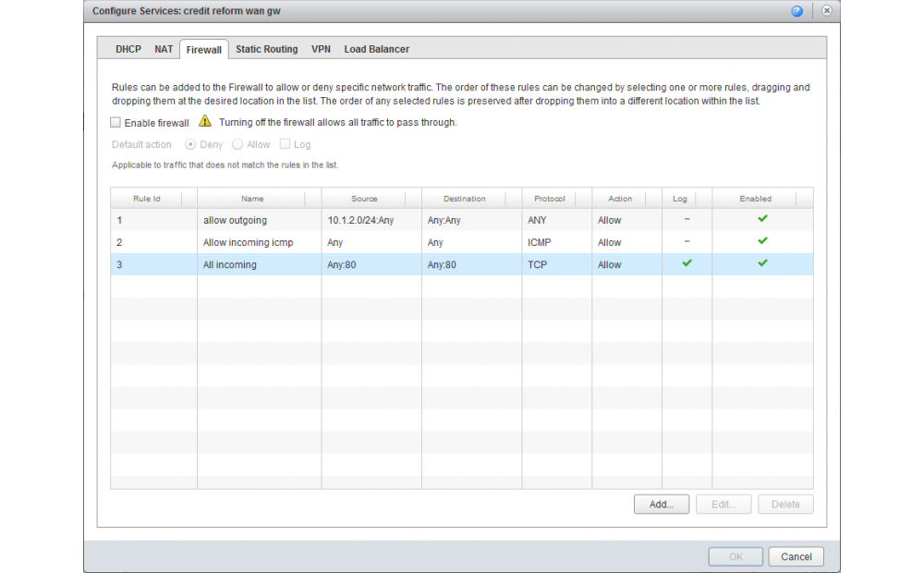Open the Load Balancer tab

[376, 50]
